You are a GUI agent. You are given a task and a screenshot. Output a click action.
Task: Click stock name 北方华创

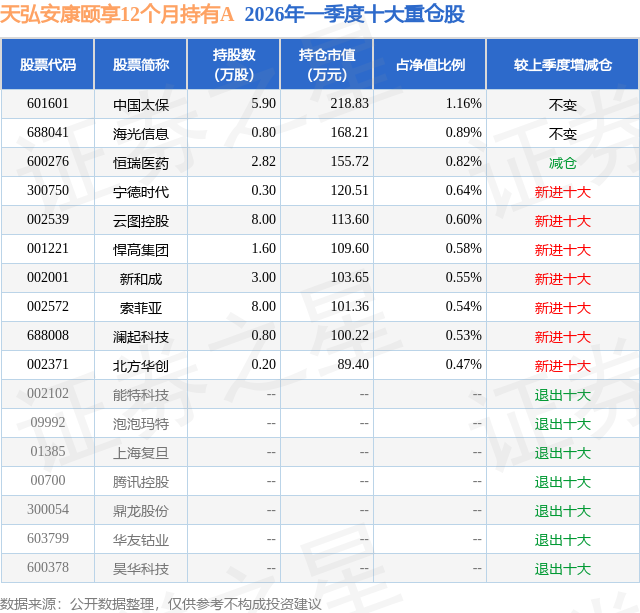tap(141, 366)
